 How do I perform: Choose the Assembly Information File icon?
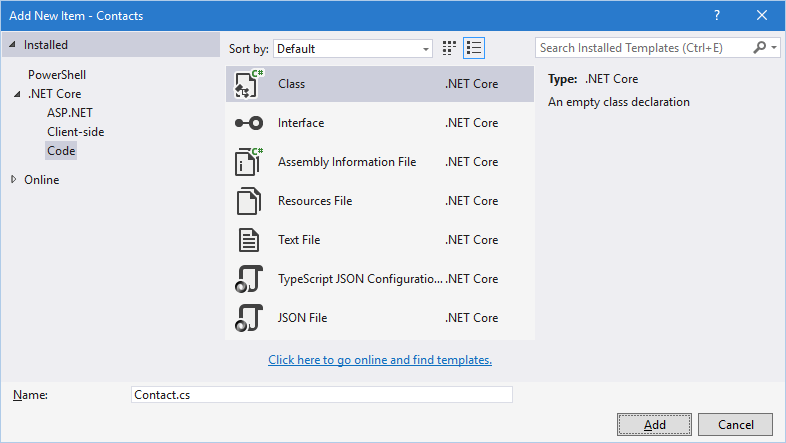(248, 162)
